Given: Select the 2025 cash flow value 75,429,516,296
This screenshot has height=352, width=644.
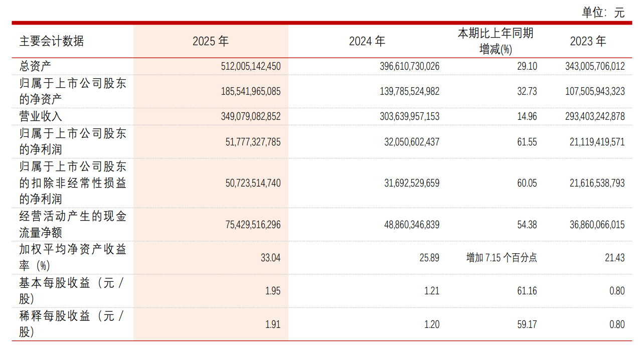Looking at the screenshot, I should click(250, 225).
